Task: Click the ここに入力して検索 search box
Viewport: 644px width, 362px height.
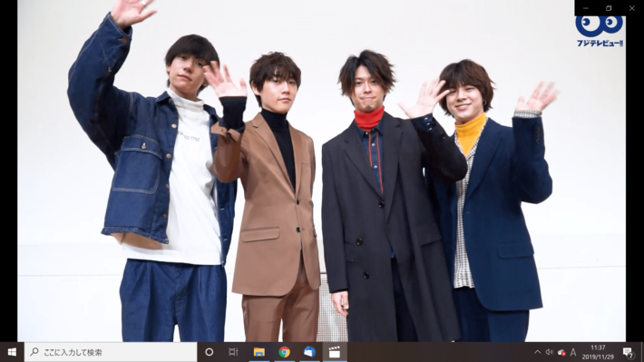Action: tap(111, 352)
